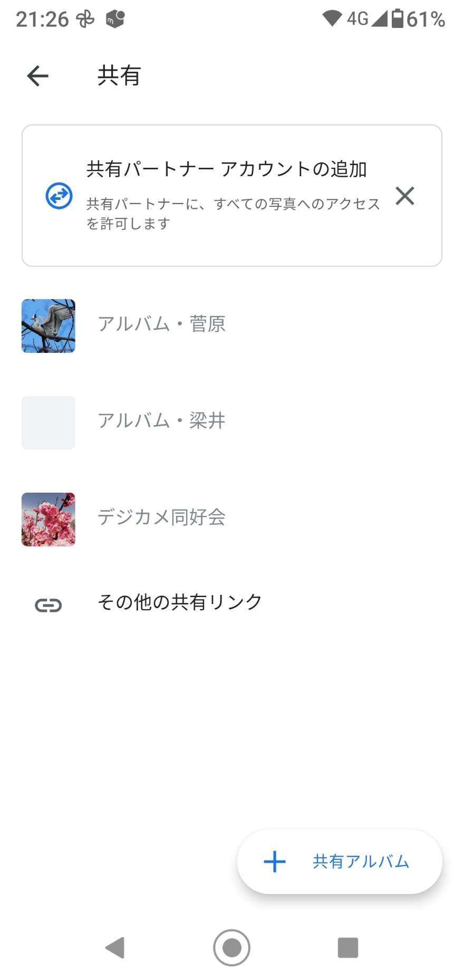Open アルバム・梁井 shared album
This screenshot has height=980, width=464.
point(161,420)
